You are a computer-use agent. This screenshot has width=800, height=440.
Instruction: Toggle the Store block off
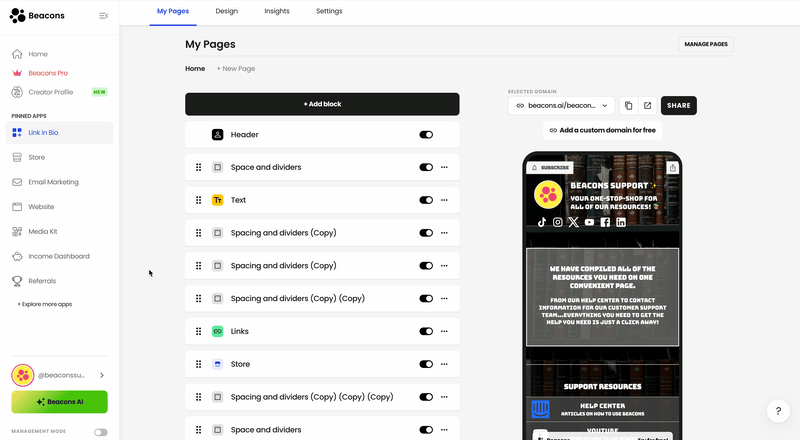tap(426, 364)
